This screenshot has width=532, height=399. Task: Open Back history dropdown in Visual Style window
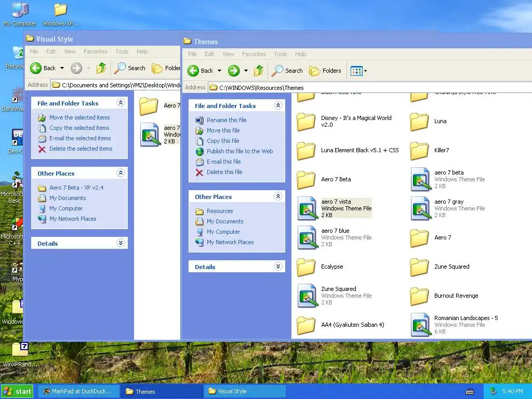62,68
